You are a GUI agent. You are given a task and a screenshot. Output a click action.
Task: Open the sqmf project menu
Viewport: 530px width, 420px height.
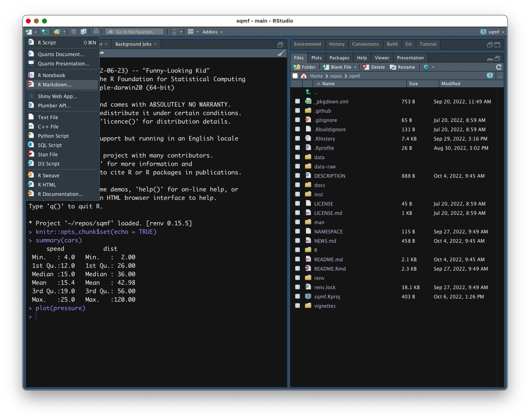492,32
